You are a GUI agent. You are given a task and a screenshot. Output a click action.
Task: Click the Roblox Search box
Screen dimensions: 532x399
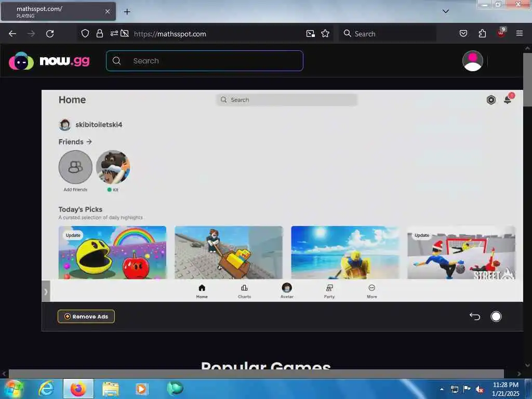pyautogui.click(x=287, y=100)
